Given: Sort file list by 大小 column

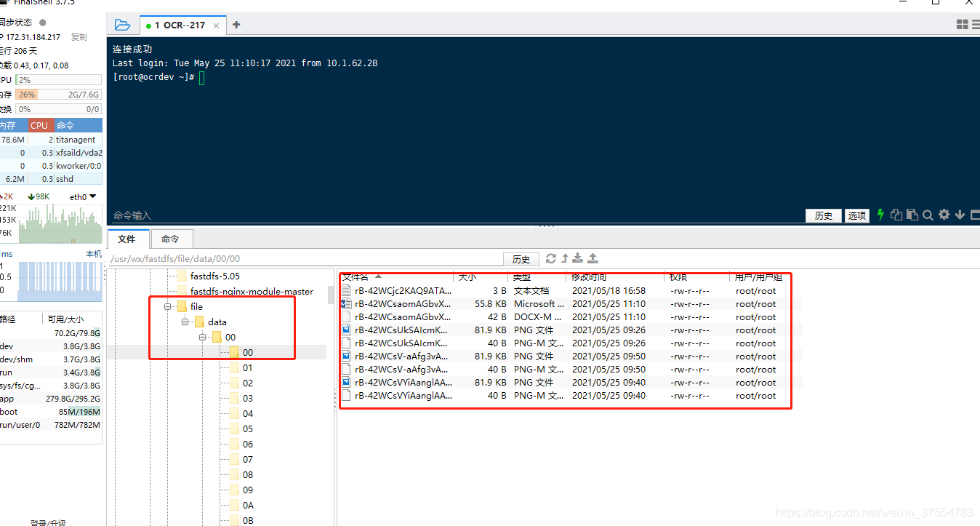Looking at the screenshot, I should 481,277.
